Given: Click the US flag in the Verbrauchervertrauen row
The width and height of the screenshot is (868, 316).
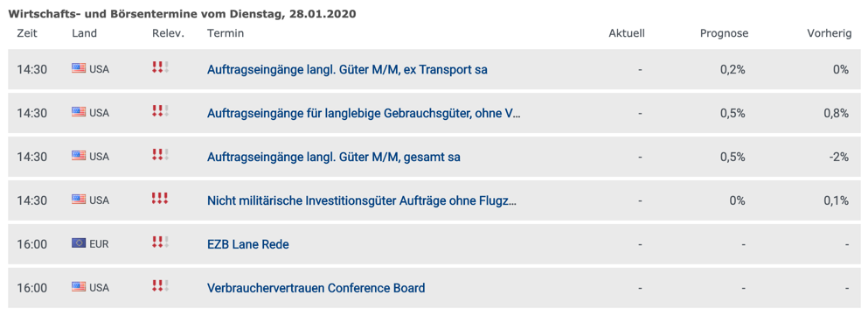Looking at the screenshot, I should 79,286.
